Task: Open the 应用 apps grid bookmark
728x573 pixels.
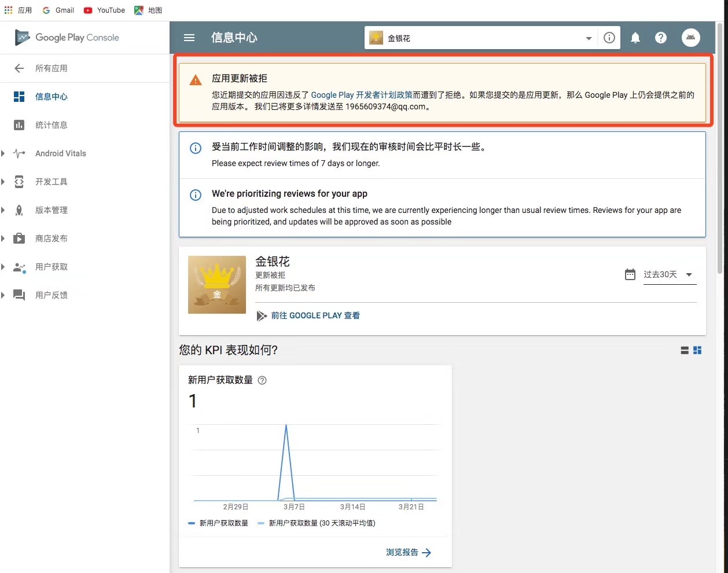Action: 19,10
